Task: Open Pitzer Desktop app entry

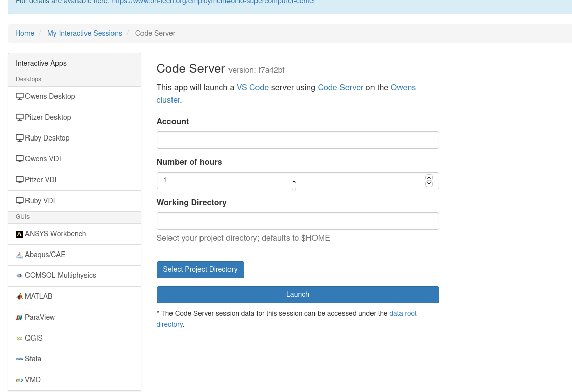Action: click(74, 118)
